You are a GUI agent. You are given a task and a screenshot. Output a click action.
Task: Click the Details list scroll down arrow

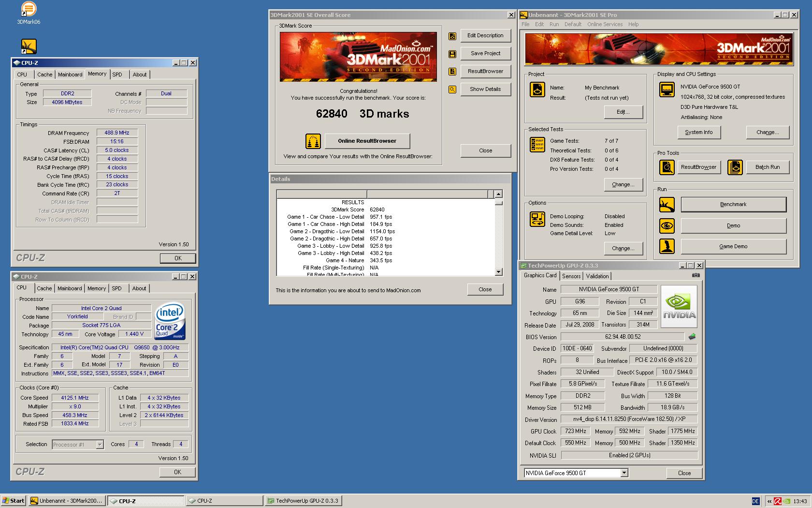point(499,272)
